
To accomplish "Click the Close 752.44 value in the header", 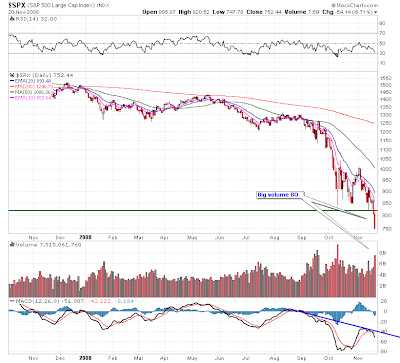I will (x=264, y=12).
